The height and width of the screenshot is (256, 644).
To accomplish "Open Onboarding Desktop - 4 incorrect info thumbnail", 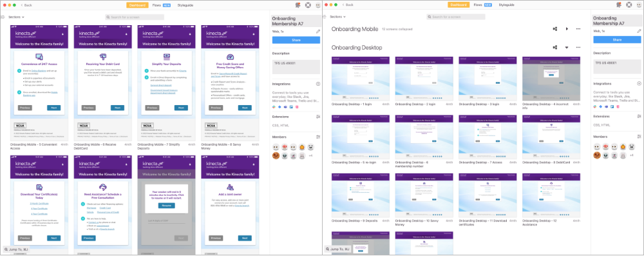I will pos(551,79).
